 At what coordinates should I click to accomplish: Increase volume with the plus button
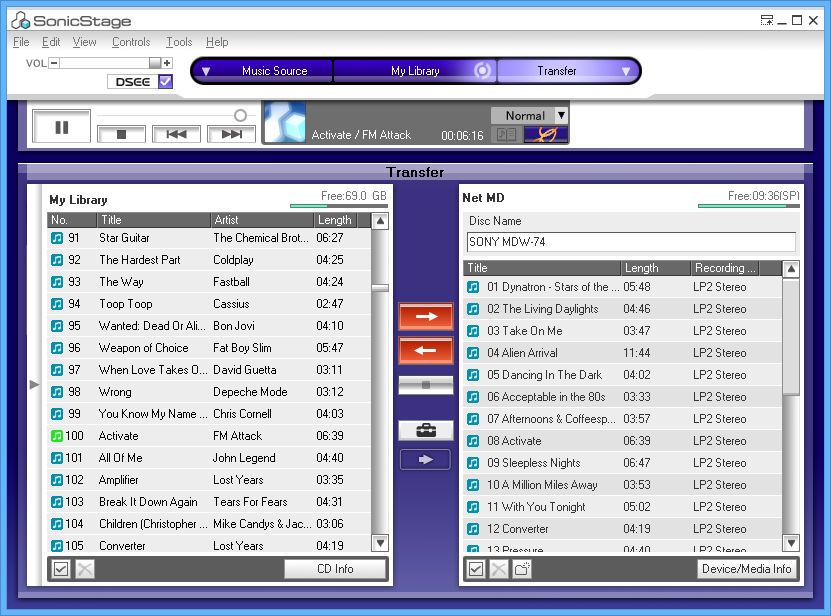tap(167, 63)
